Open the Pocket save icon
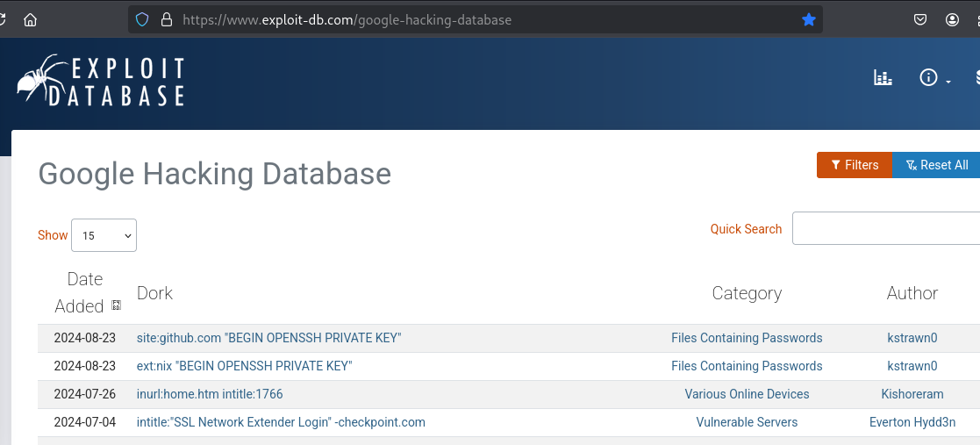 920,20
